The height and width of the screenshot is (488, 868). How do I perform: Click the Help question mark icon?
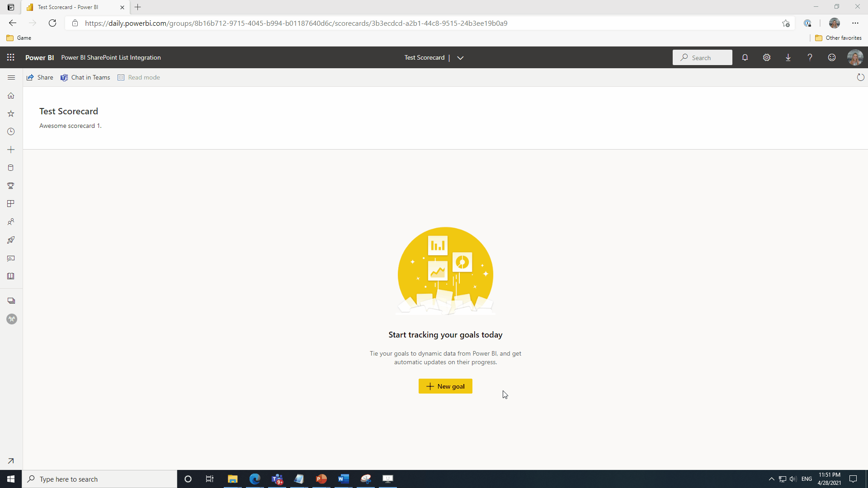[x=810, y=57]
